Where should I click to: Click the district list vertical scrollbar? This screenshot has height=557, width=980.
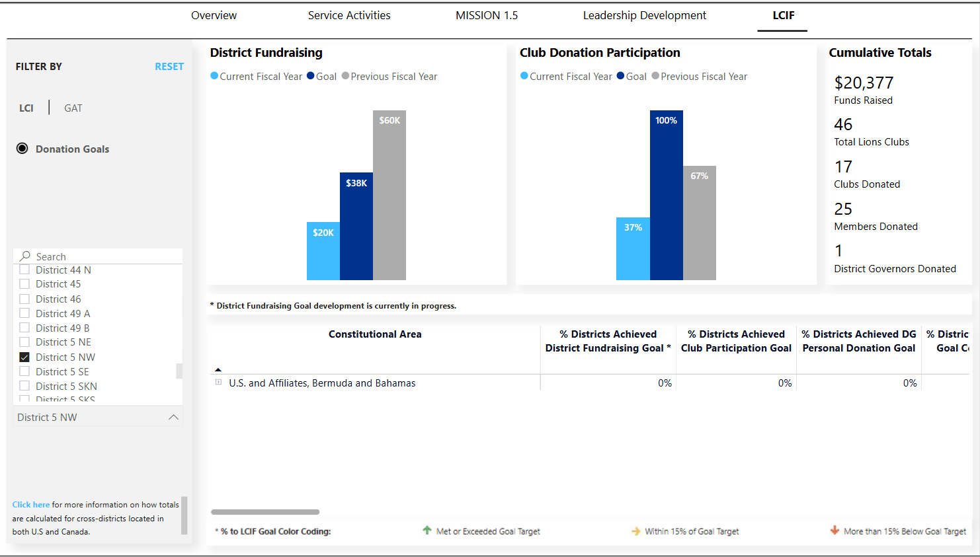[179, 371]
